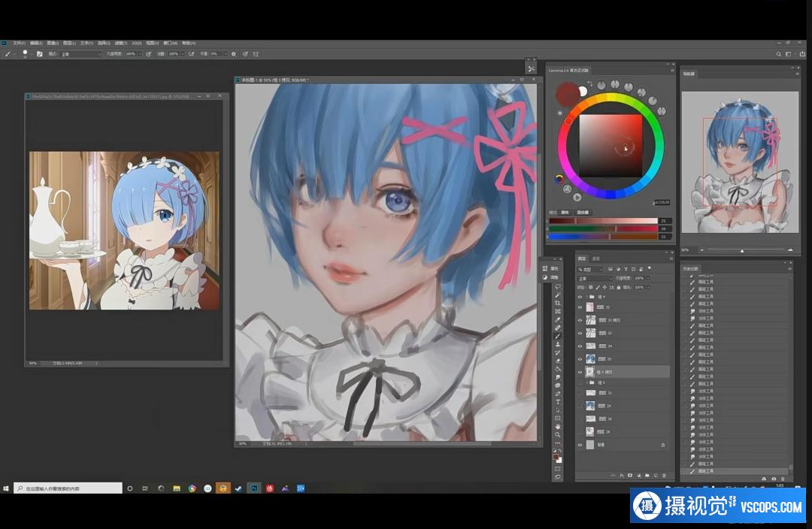The width and height of the screenshot is (812, 529).
Task: Open smoothing percentage dropdown
Action: pos(226,54)
